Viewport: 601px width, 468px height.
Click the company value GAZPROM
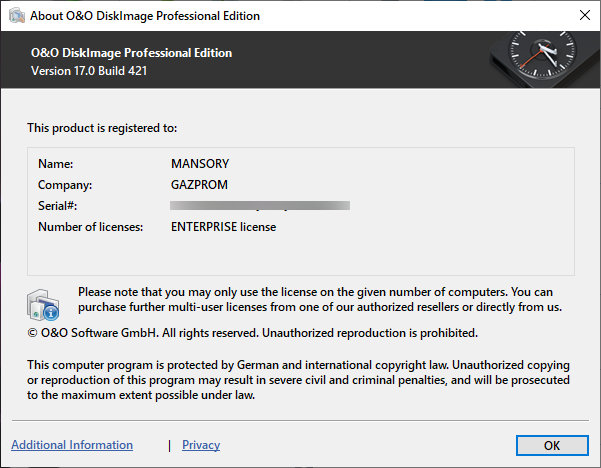point(200,184)
